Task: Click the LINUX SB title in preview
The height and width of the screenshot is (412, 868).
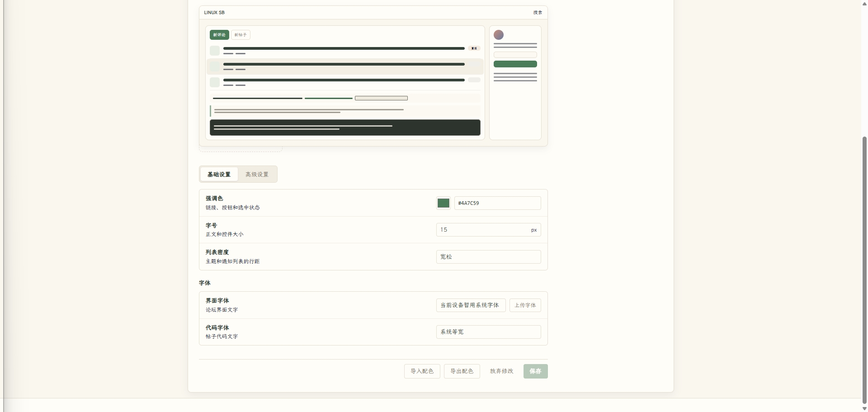Action: (x=214, y=13)
